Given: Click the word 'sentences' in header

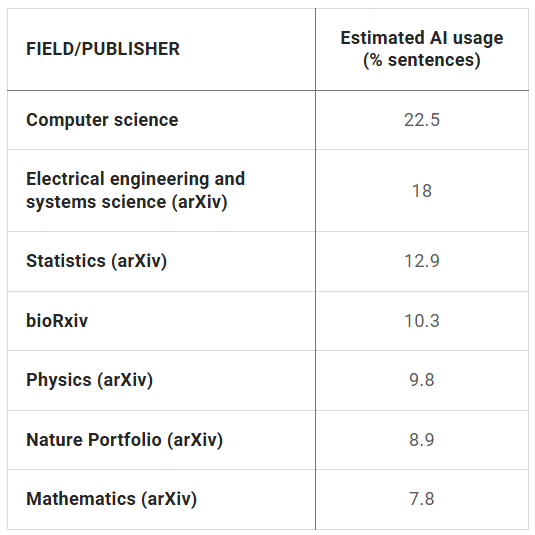Looking at the screenshot, I should [431, 60].
